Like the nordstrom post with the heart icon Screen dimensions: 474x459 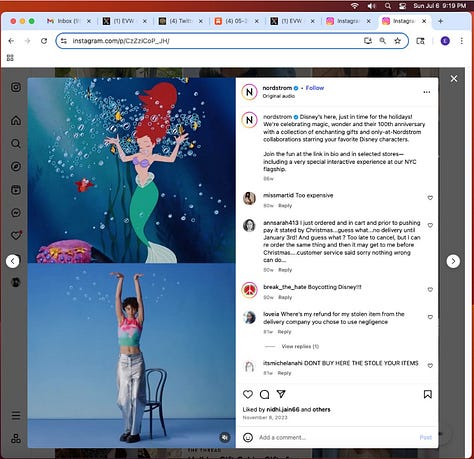pos(248,394)
